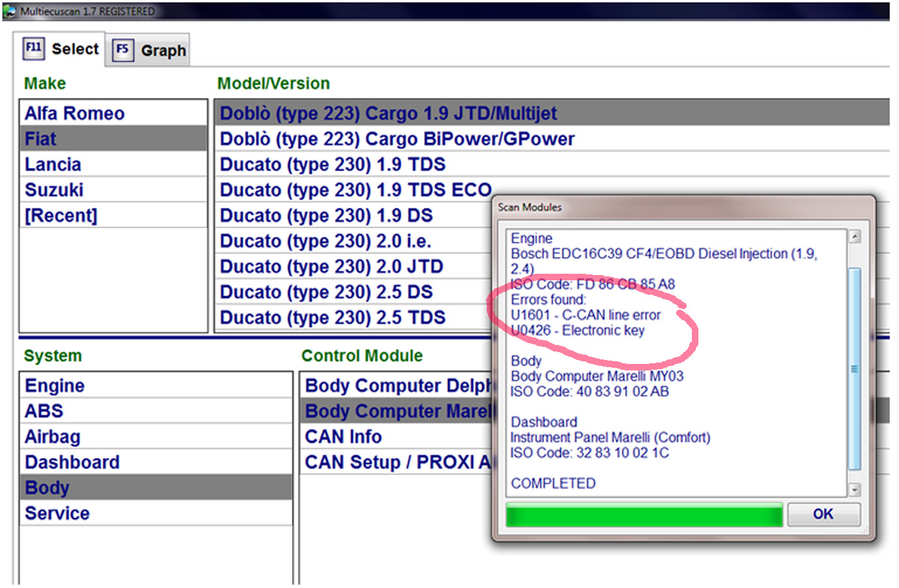Open the Graph tab
This screenshot has height=588, width=899.
150,50
